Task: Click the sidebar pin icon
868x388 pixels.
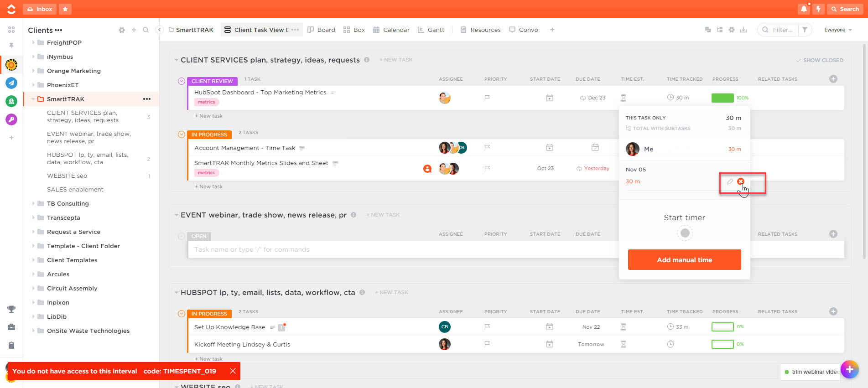Action: pos(11,45)
